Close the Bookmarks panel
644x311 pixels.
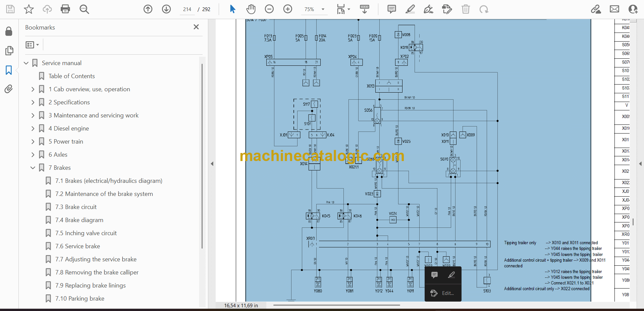coord(196,27)
